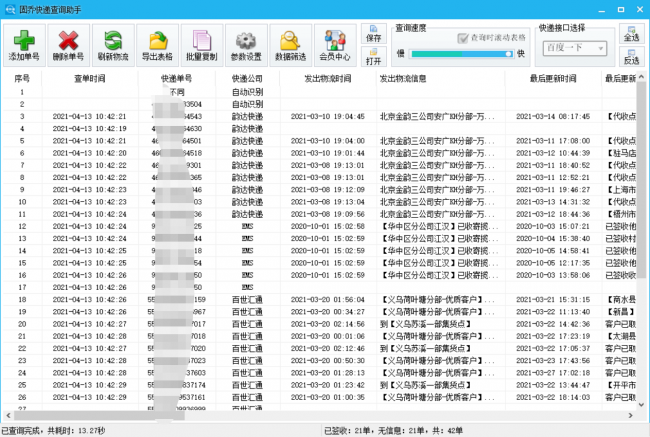Open 批量复制 batch copy tool
Screen dimensions: 650x437
point(201,45)
